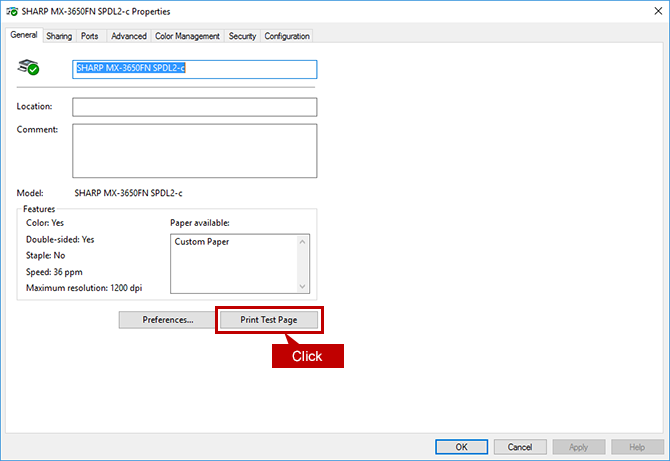
Task: Click 'Maximum resolution: 1200 dpi' text
Action: point(84,288)
